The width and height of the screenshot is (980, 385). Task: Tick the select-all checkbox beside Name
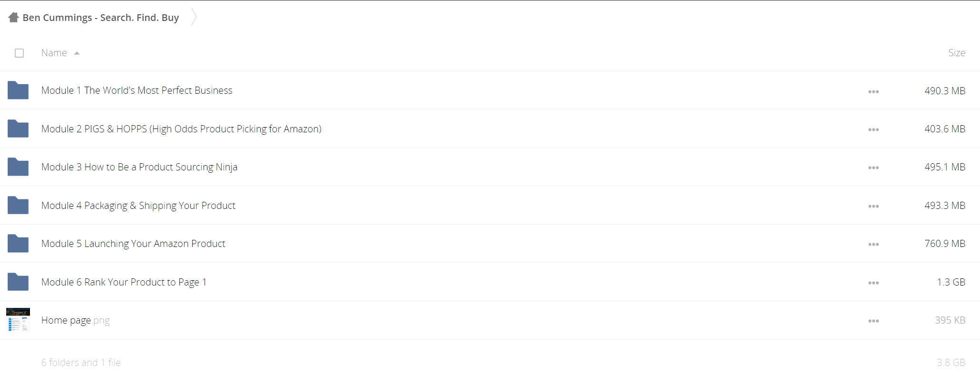tap(19, 53)
